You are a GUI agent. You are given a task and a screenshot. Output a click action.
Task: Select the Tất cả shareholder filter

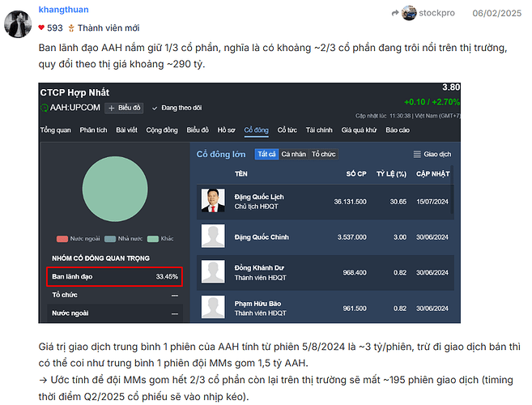pos(266,154)
